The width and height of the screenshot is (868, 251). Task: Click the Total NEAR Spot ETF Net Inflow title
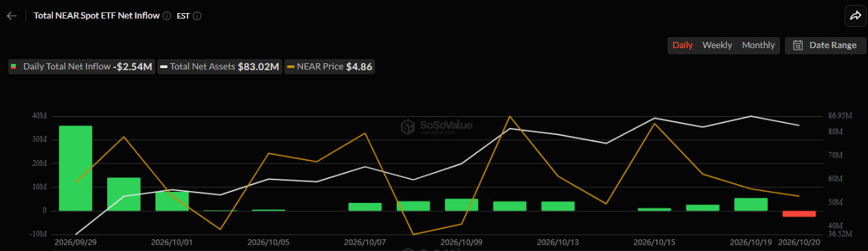coord(97,15)
